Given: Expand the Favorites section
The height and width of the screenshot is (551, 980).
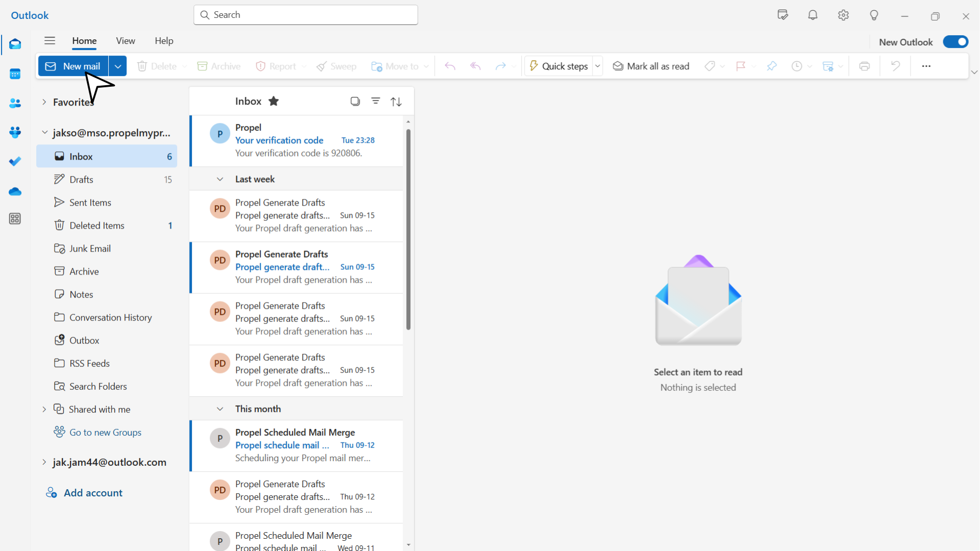Looking at the screenshot, I should pyautogui.click(x=44, y=103).
